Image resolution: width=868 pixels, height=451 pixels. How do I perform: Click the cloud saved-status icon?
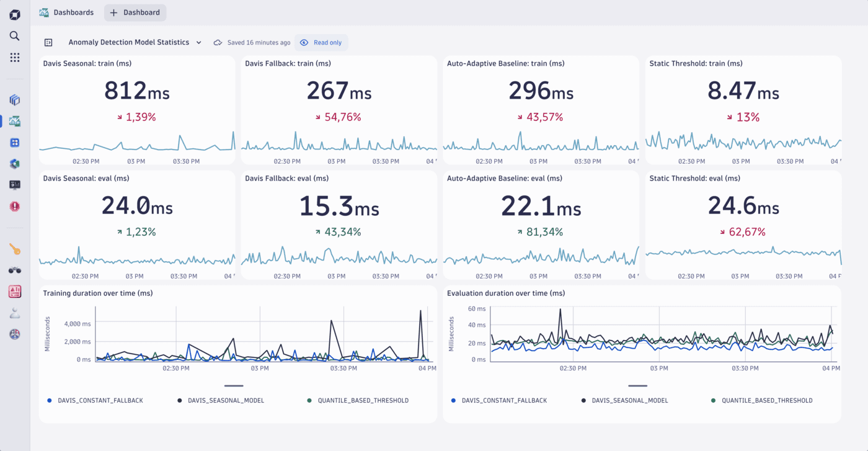coord(218,42)
